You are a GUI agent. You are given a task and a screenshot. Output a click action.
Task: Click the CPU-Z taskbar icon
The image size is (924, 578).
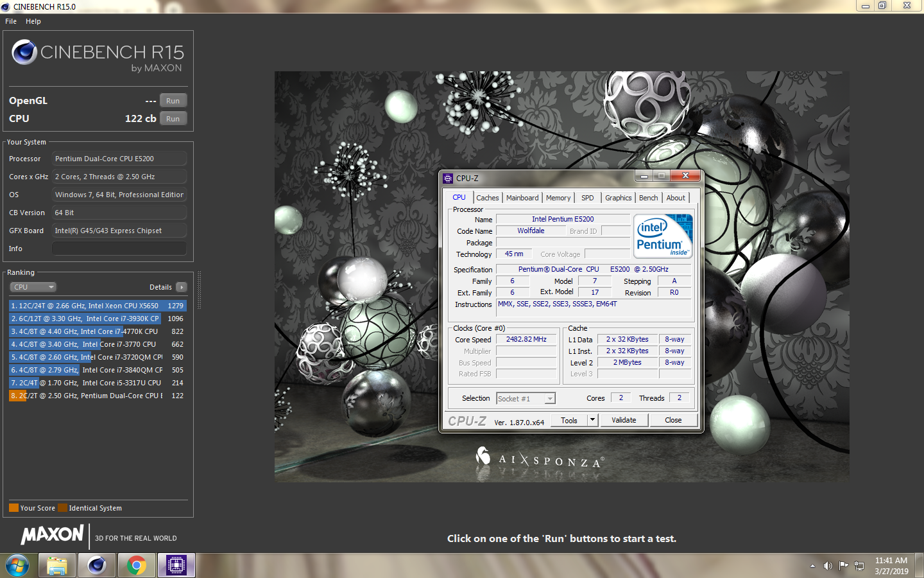tap(176, 566)
